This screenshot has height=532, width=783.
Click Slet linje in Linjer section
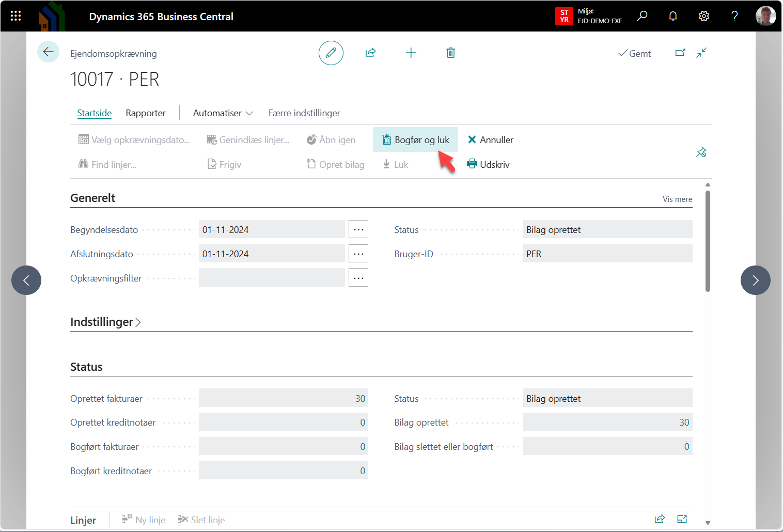coord(201,520)
